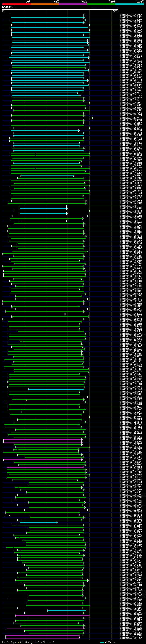This screenshot has height=644, width=146.
Task: Select the UniRef100_C5Z0S4 label
Action: click(131, 130)
